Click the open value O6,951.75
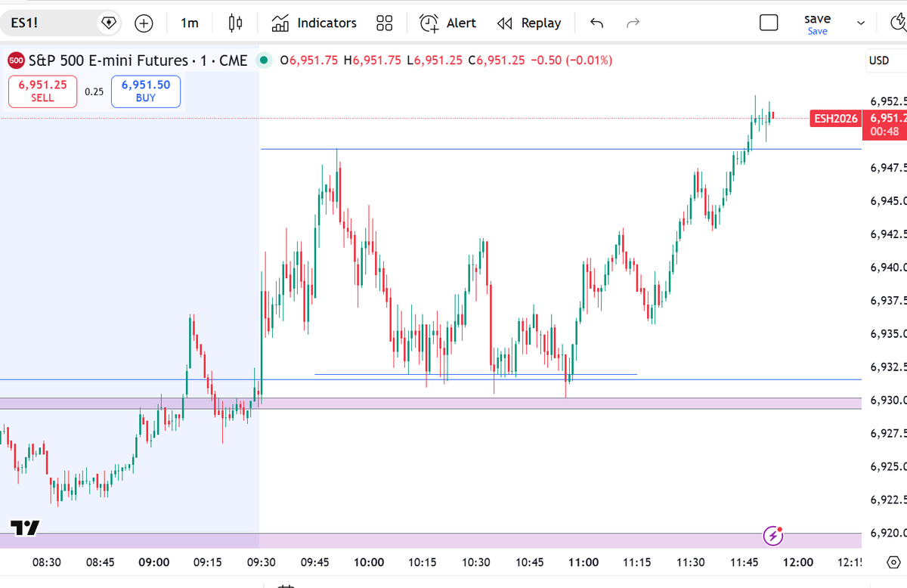 (x=309, y=60)
